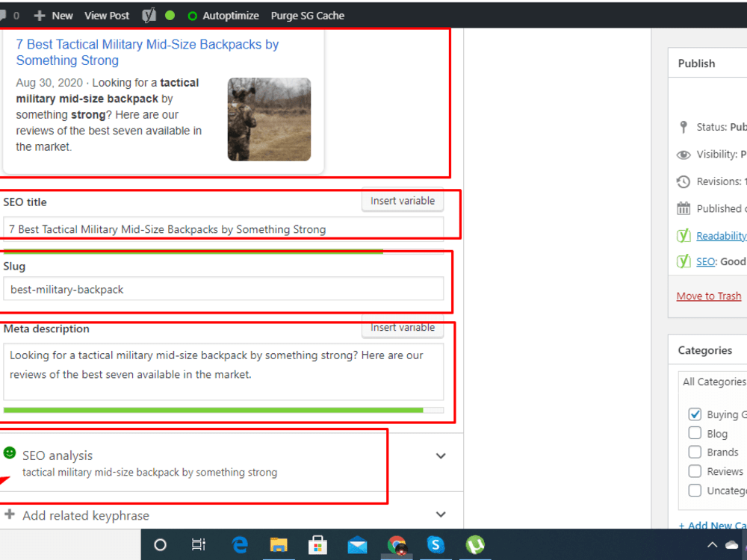Uncheck the Buying Guides category checkbox
Viewport: 747px width, 560px height.
click(x=695, y=414)
